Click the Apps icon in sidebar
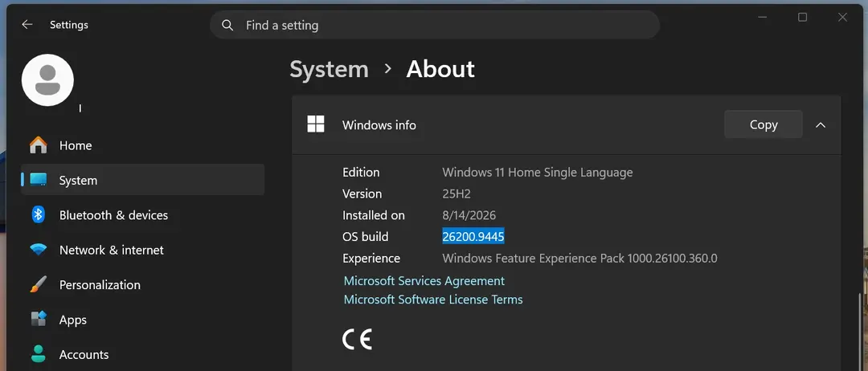The width and height of the screenshot is (868, 371). coord(39,320)
